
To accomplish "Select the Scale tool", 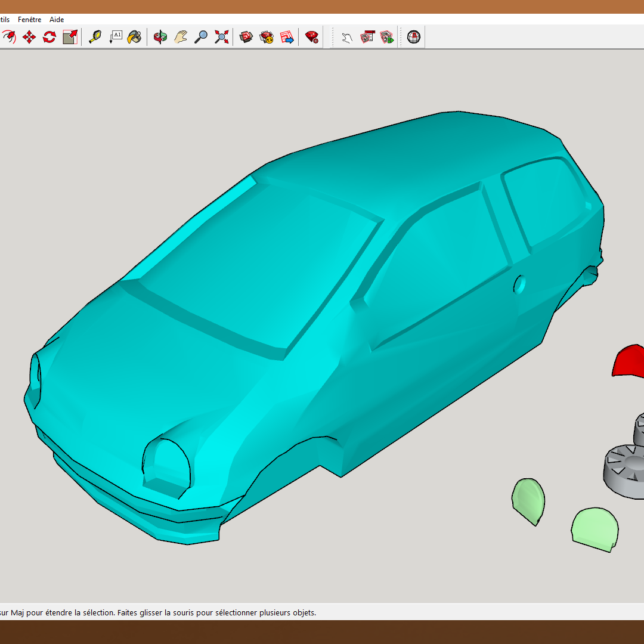I will tap(70, 38).
